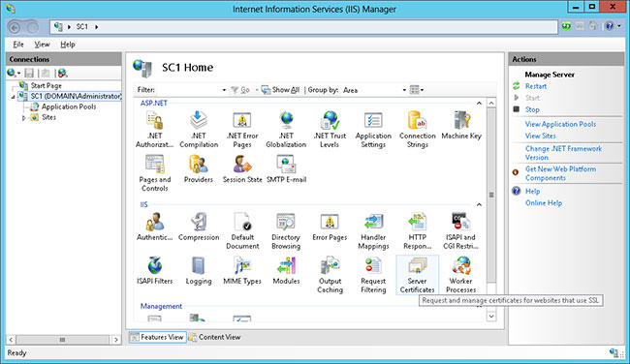The image size is (630, 364).
Task: Open IIS Error Pages feature
Action: pos(330,227)
